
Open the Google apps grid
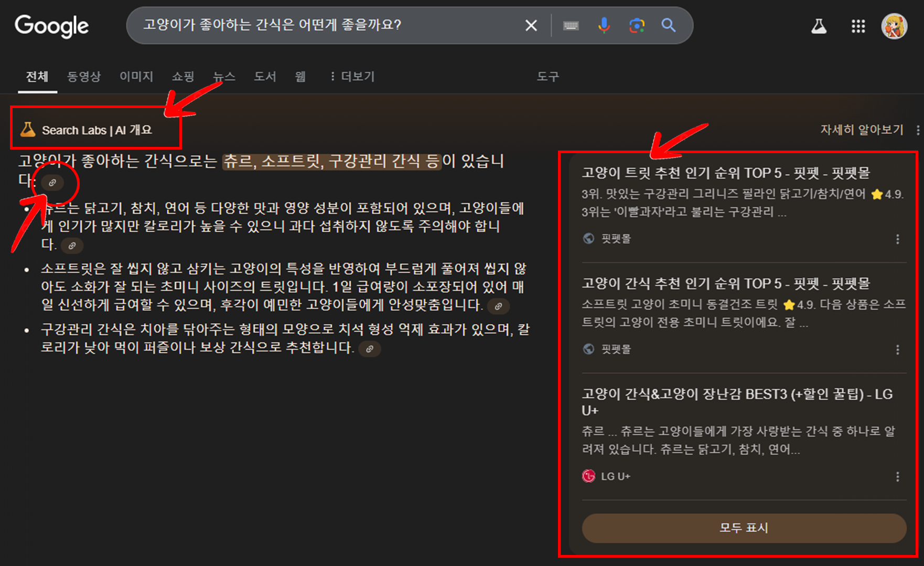click(858, 26)
